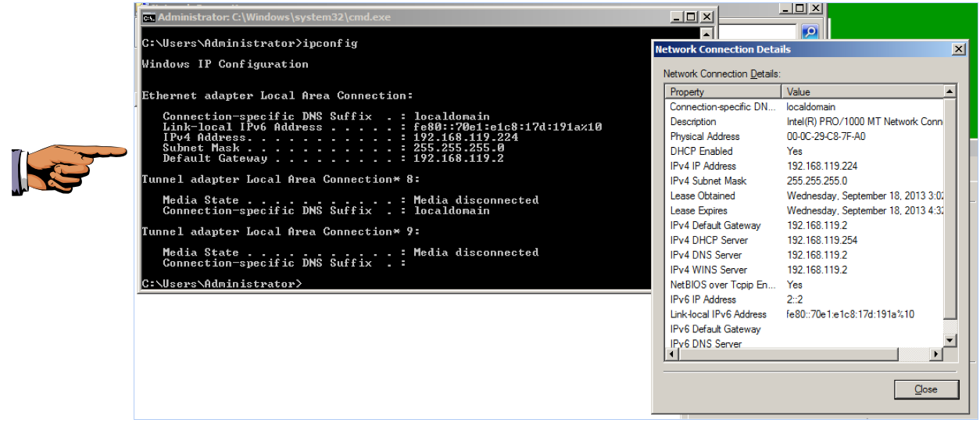The image size is (980, 423).
Task: Minimize the cmd.exe window
Action: [x=677, y=17]
